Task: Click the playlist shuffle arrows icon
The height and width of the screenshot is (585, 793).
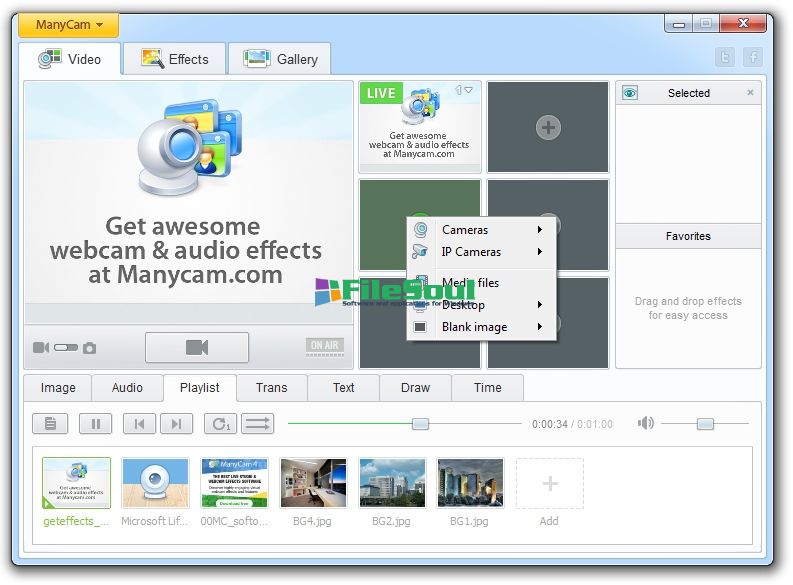Action: pos(257,424)
